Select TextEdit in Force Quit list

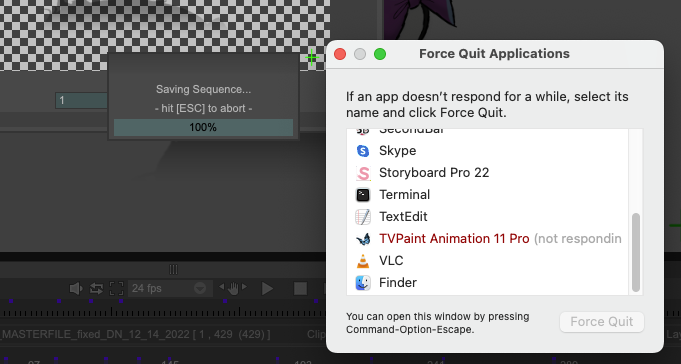487,217
